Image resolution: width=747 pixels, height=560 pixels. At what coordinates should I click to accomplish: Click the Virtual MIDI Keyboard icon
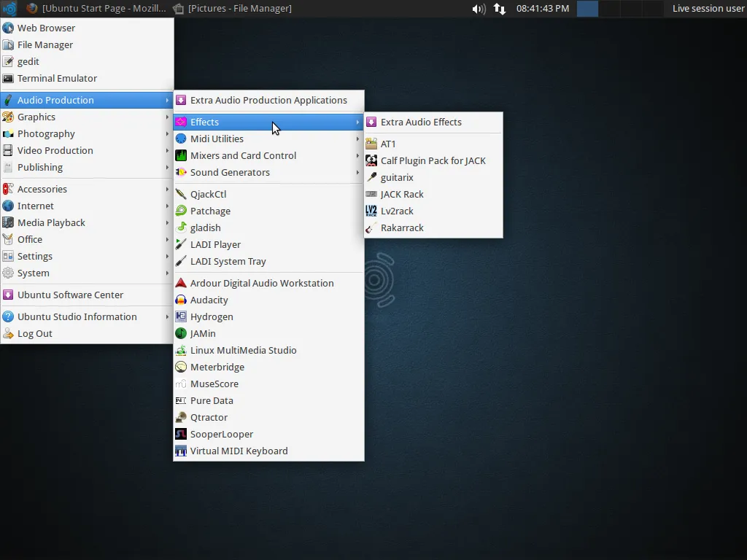(181, 451)
